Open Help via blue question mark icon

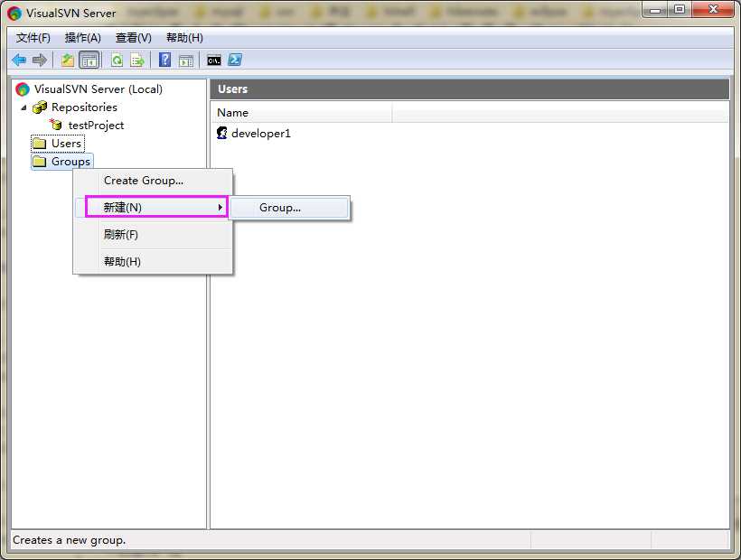[x=165, y=60]
